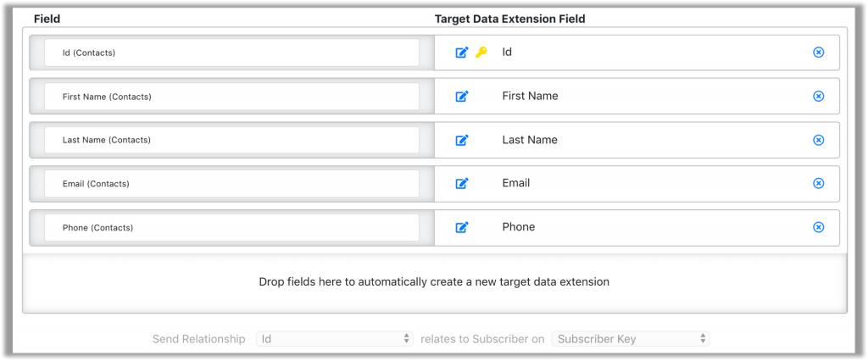
Task: Click the Last Name (Contacts) source field
Action: point(231,140)
